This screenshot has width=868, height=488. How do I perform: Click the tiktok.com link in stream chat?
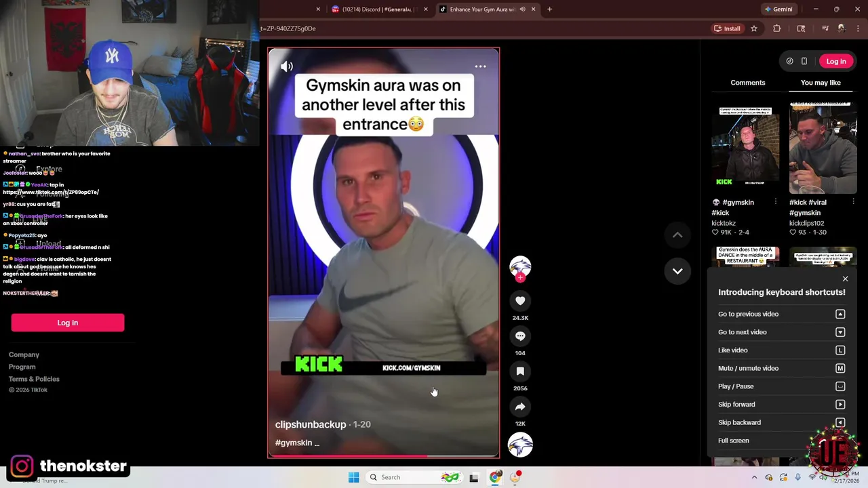coord(51,192)
